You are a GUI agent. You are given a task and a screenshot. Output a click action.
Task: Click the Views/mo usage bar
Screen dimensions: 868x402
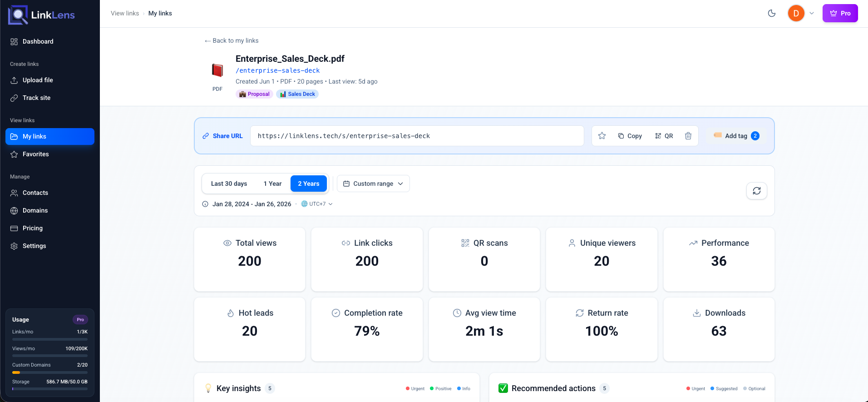pos(50,356)
